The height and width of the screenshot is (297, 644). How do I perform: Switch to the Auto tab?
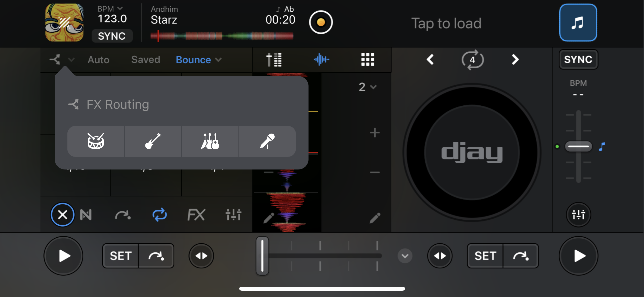pos(98,60)
